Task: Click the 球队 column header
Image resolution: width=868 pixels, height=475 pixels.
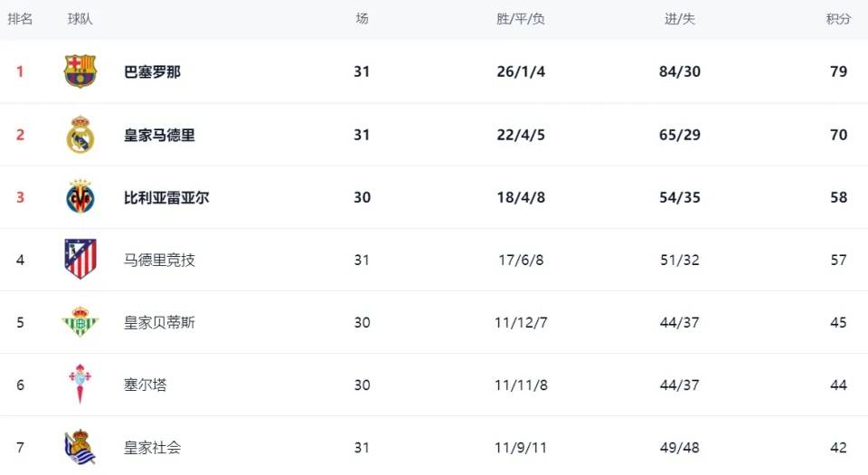Action: pyautogui.click(x=80, y=19)
